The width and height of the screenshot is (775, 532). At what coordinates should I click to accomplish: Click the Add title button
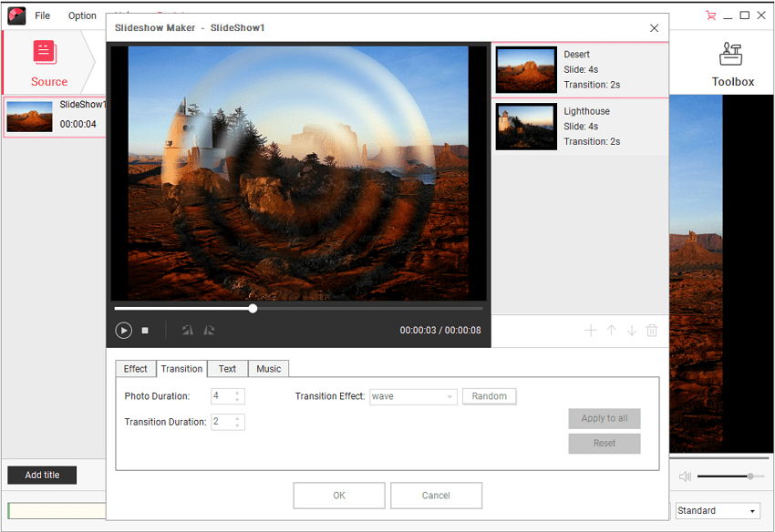[42, 476]
